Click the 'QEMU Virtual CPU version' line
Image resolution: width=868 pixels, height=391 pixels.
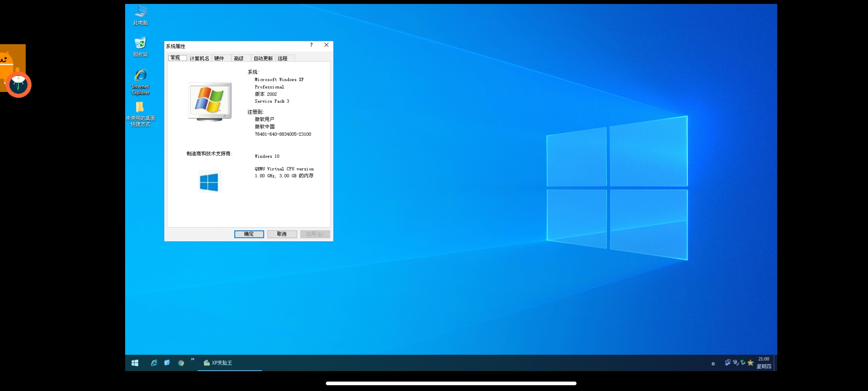(284, 169)
